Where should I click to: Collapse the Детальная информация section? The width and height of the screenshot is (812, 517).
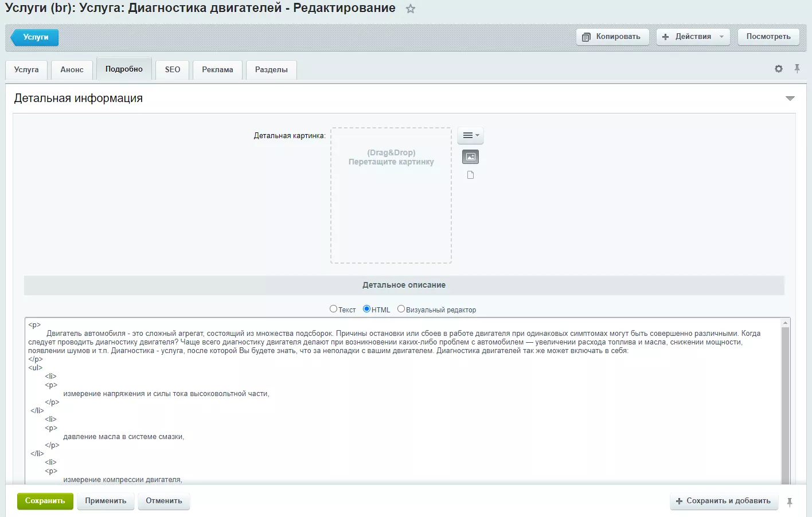tap(790, 99)
